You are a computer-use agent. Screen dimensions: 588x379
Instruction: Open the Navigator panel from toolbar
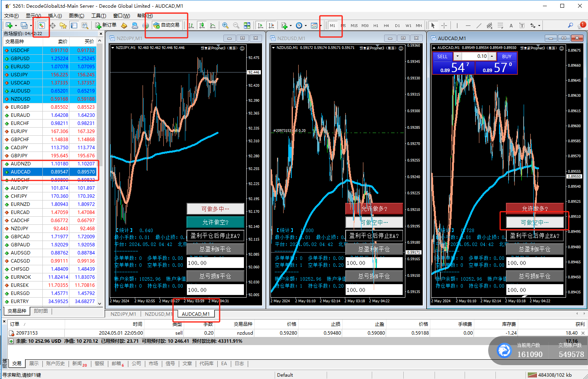pos(63,25)
